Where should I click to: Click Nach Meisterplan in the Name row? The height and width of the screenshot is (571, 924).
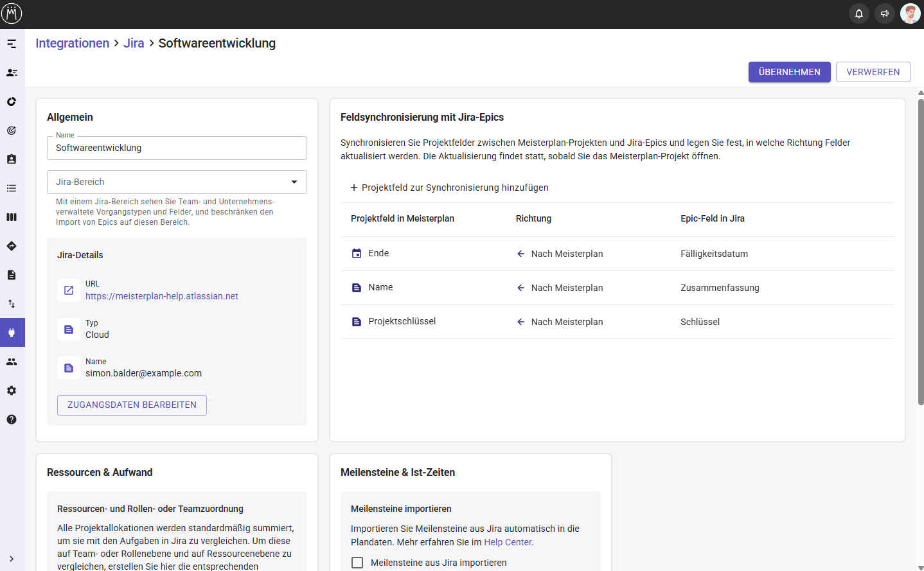[x=567, y=288]
